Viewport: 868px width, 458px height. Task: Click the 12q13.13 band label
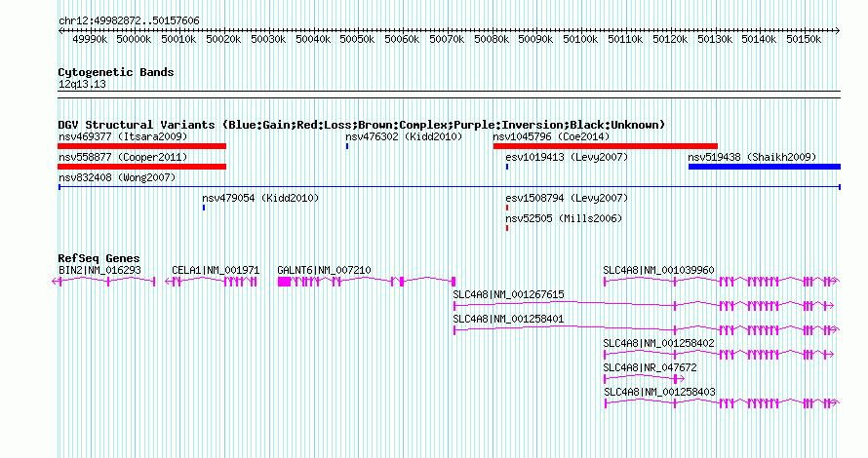(82, 85)
